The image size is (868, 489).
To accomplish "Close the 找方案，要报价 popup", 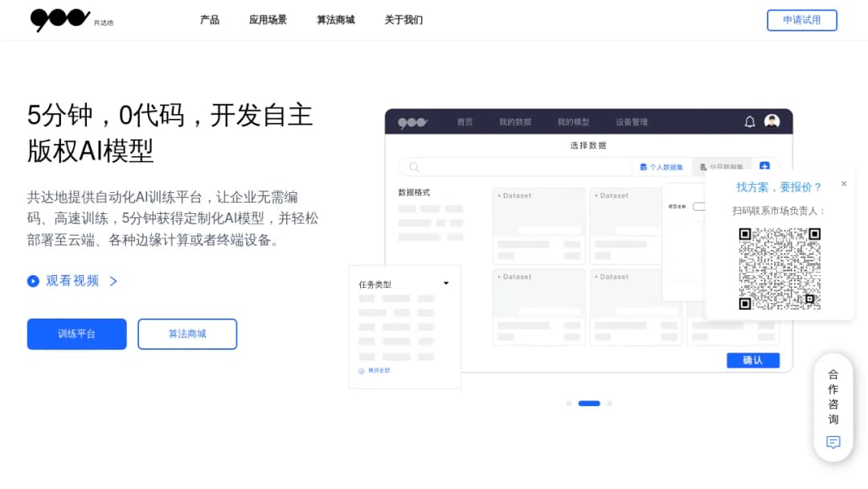I will 844,183.
